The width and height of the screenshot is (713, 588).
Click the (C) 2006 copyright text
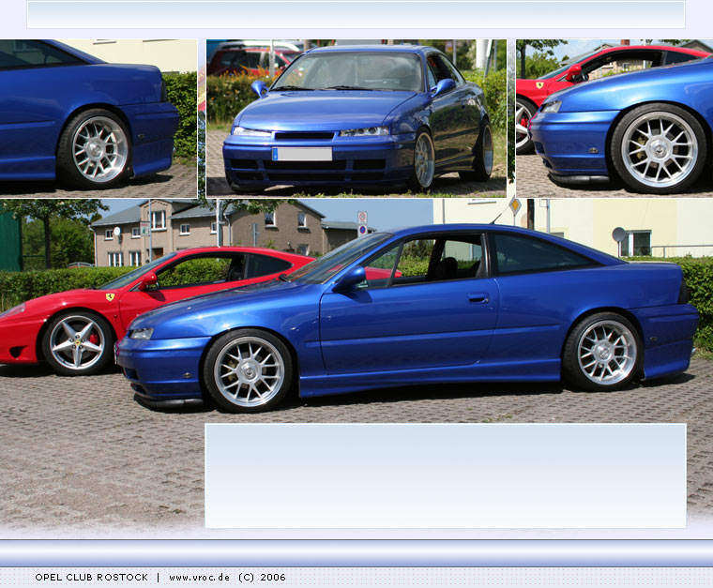tap(262, 577)
